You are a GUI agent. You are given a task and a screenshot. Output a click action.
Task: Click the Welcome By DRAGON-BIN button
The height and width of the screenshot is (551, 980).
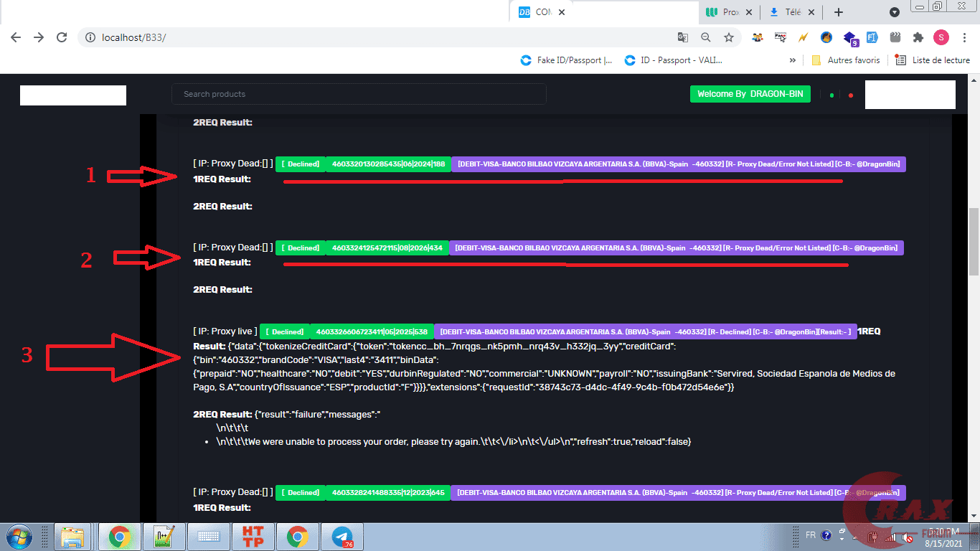tap(750, 94)
